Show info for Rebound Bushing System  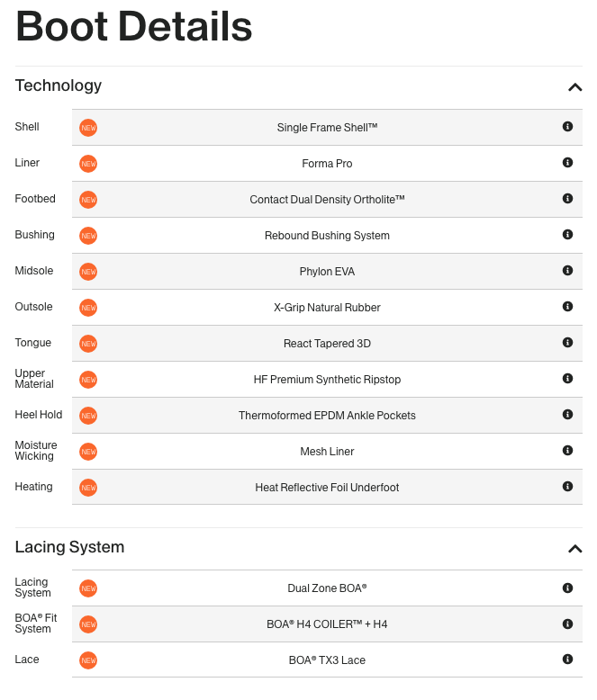click(567, 235)
